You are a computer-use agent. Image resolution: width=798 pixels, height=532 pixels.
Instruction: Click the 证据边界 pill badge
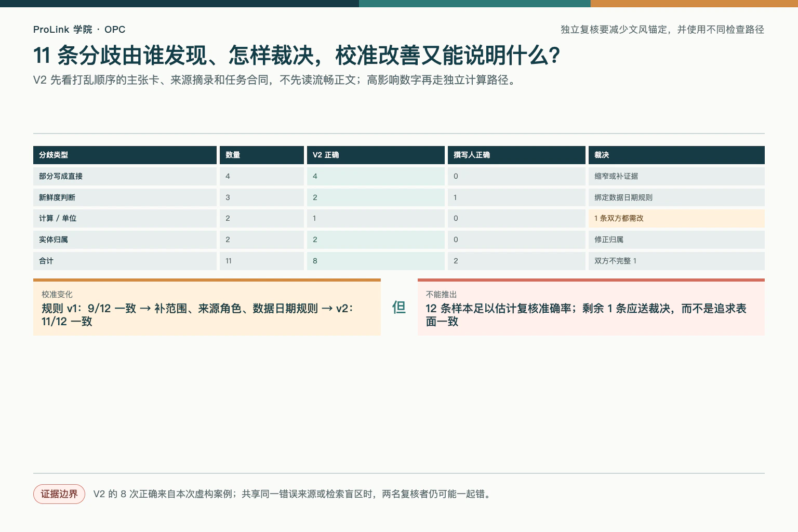point(59,494)
